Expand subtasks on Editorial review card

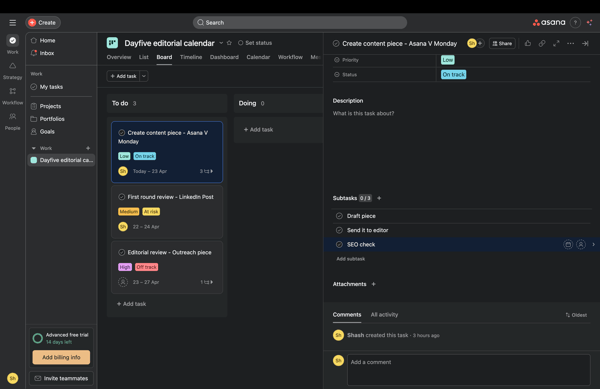click(x=207, y=282)
